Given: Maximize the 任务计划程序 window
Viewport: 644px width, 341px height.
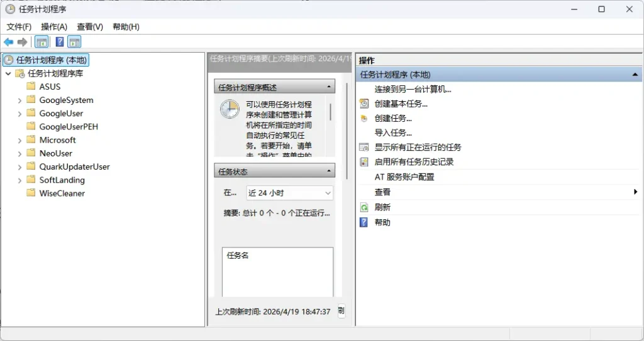Looking at the screenshot, I should tap(601, 9).
